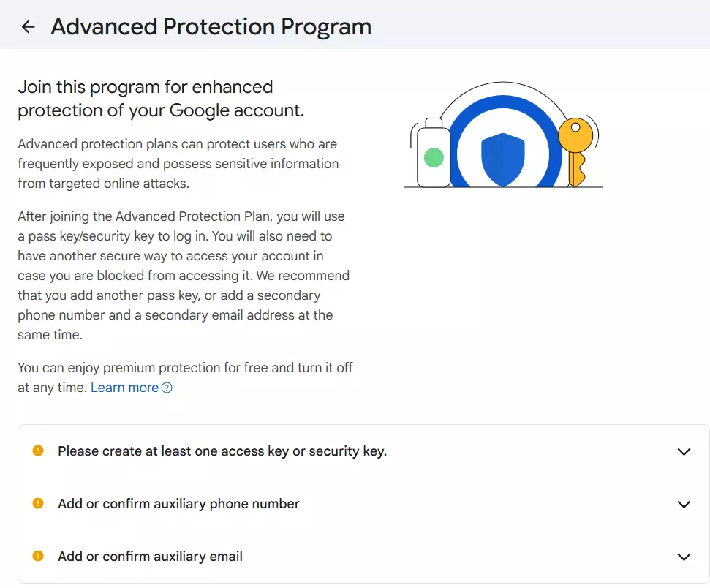Expand the auxiliary phone number chevron
This screenshot has height=588, width=710.
pos(684,504)
